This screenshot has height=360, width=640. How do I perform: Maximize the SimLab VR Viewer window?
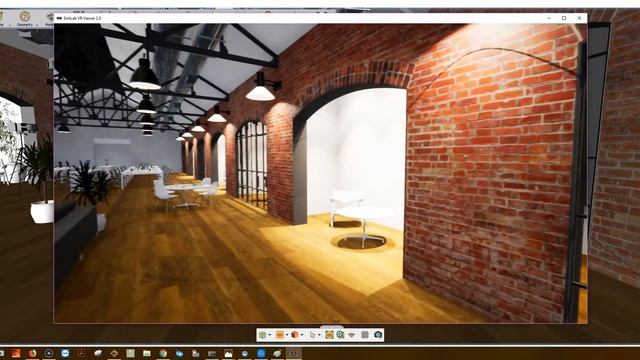564,18
